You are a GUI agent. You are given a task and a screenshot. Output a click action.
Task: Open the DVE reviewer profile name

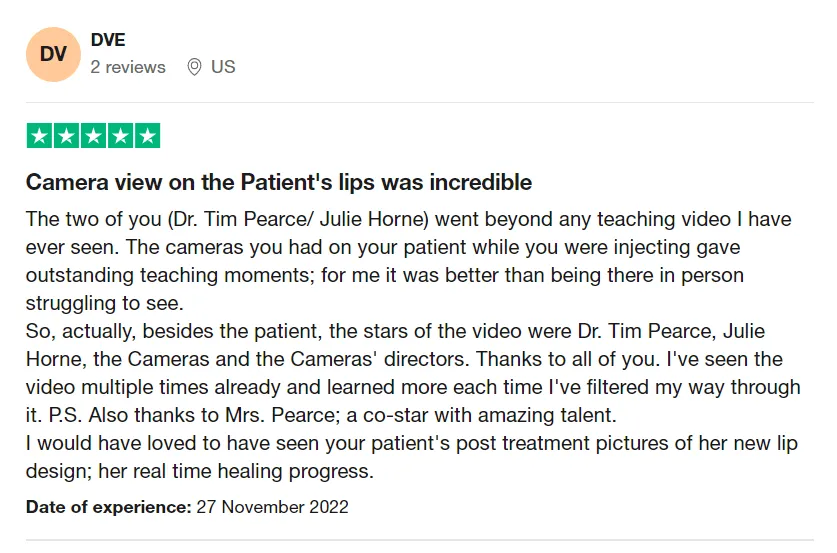(108, 40)
